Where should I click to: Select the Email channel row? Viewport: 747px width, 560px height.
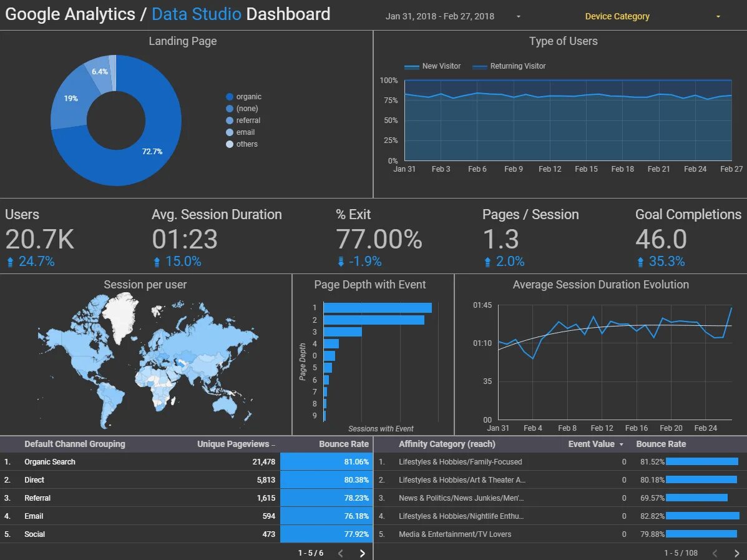pyautogui.click(x=187, y=516)
